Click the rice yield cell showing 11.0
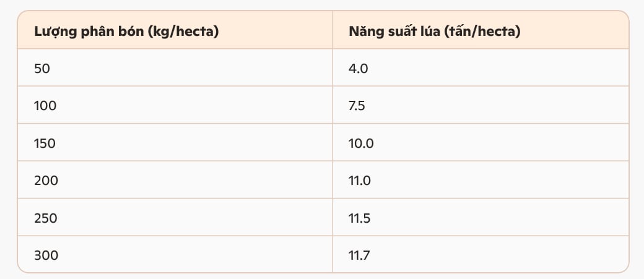The height and width of the screenshot is (279, 644). [x=481, y=179]
